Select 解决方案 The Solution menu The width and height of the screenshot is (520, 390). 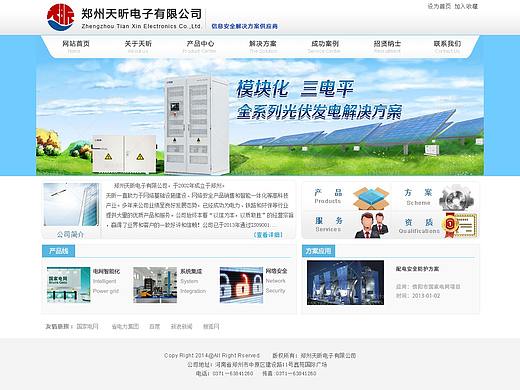point(263,47)
